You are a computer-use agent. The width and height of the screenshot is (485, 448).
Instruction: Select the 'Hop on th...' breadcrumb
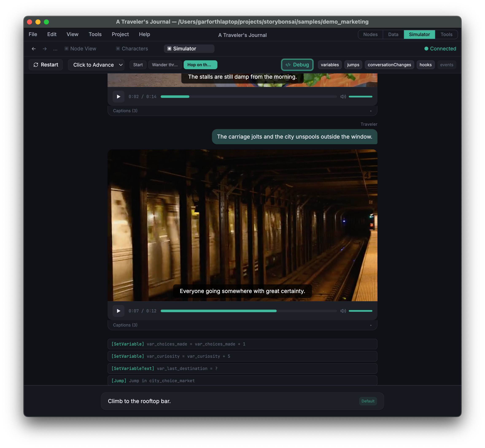(200, 65)
